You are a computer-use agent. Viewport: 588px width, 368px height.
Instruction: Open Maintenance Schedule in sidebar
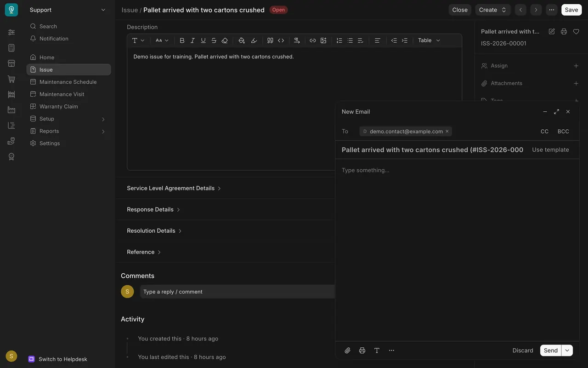pos(68,82)
